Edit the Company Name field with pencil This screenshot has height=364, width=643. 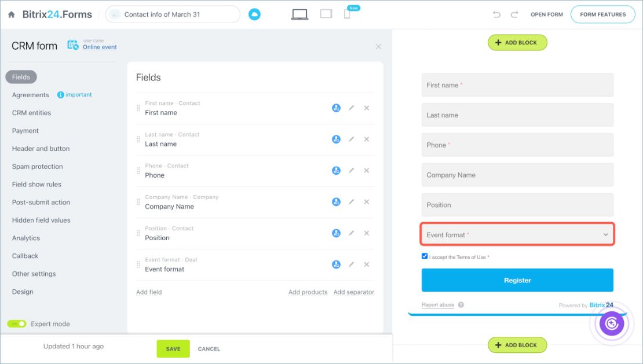point(352,202)
